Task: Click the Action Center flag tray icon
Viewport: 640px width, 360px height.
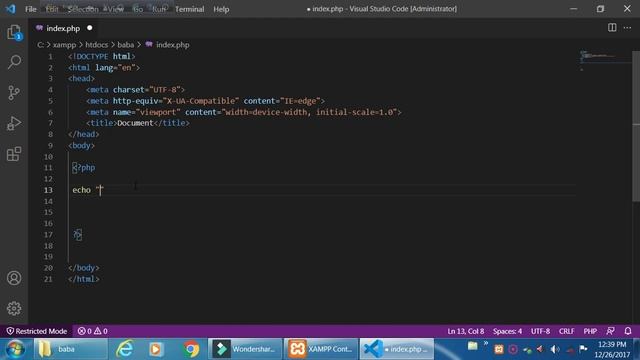Action: coord(583,349)
